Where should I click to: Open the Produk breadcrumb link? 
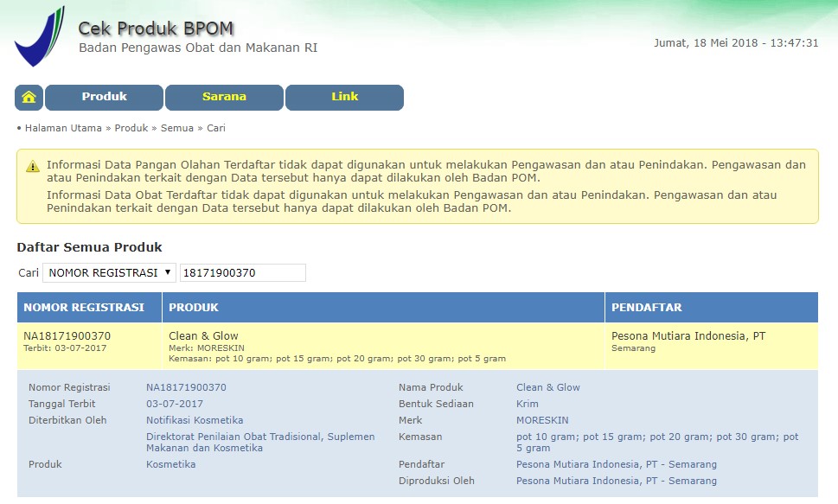(131, 128)
